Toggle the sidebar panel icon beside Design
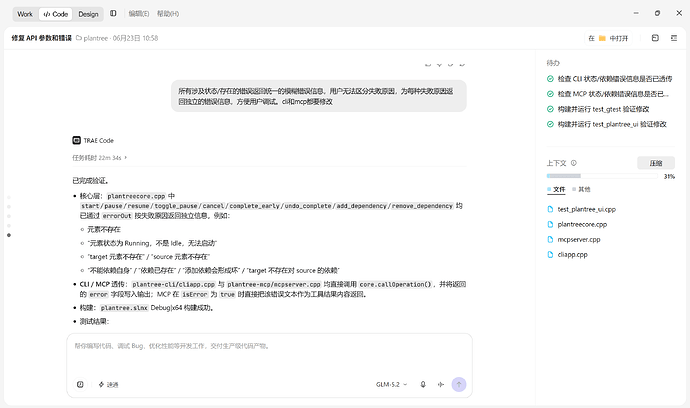The width and height of the screenshot is (690, 408). 113,14
